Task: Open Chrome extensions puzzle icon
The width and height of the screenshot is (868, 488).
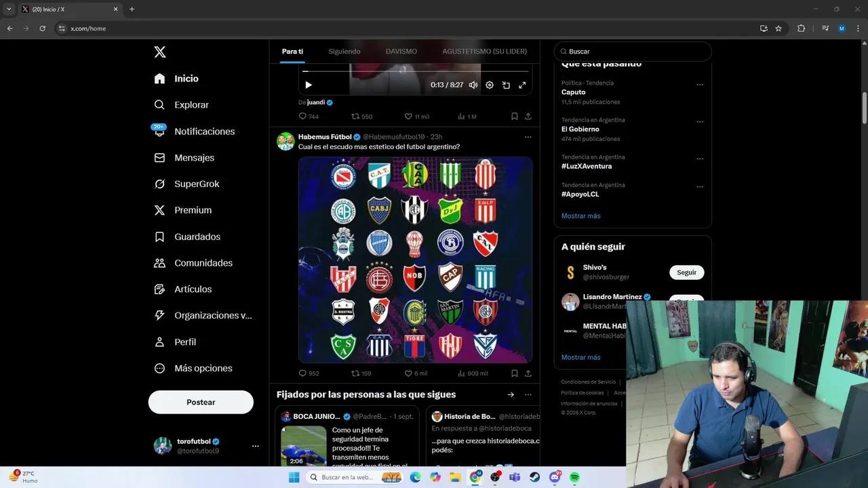Action: (x=801, y=28)
